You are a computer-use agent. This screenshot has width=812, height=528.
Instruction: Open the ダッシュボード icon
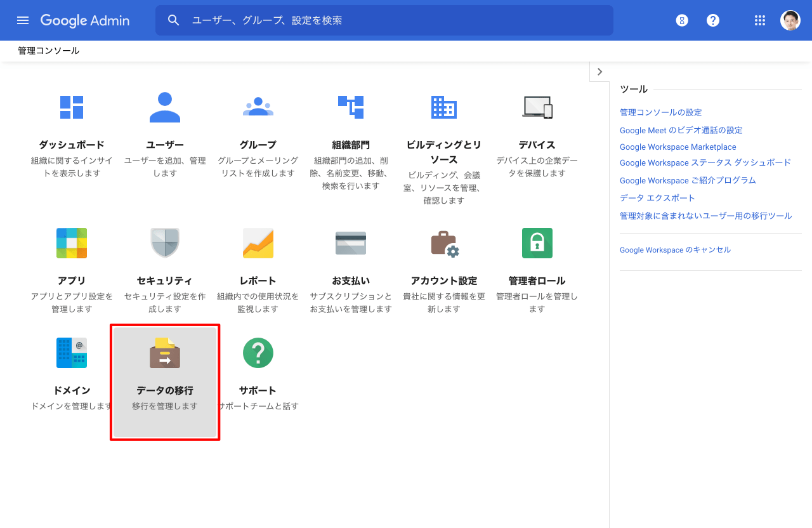(72, 107)
